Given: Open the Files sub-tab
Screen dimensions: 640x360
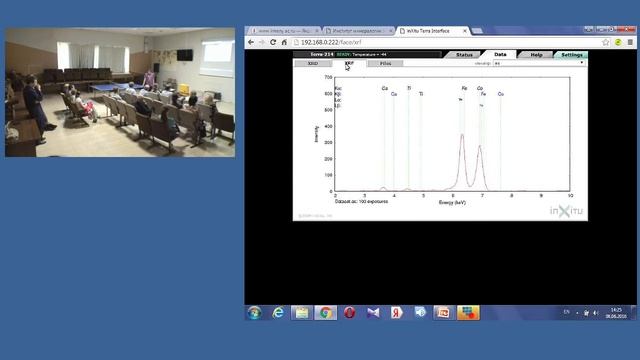Looking at the screenshot, I should tap(385, 63).
